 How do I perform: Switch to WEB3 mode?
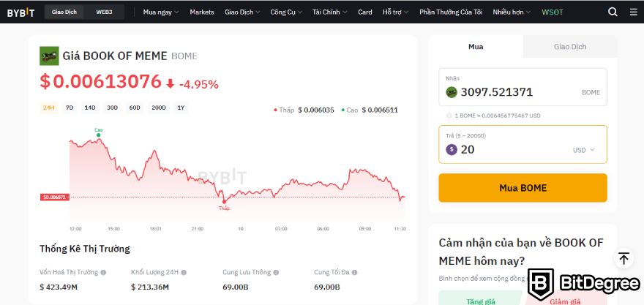point(104,12)
